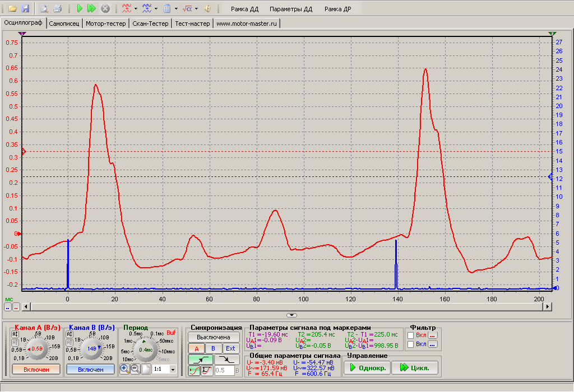The image size is (574, 392).
Task: Click the trigger level 0.5 input field
Action: (x=224, y=370)
